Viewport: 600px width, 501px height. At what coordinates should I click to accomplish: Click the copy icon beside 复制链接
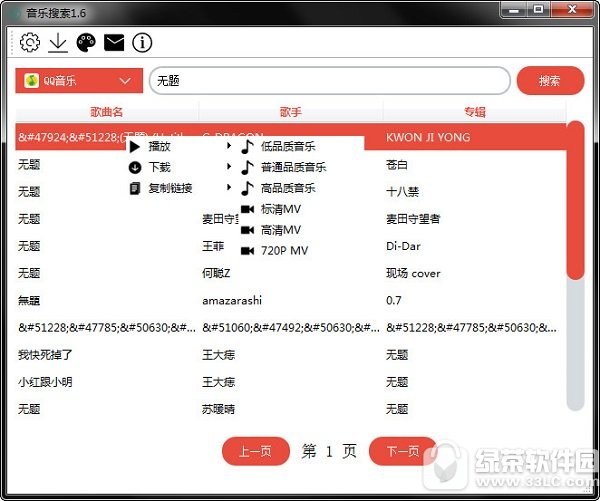coord(135,188)
